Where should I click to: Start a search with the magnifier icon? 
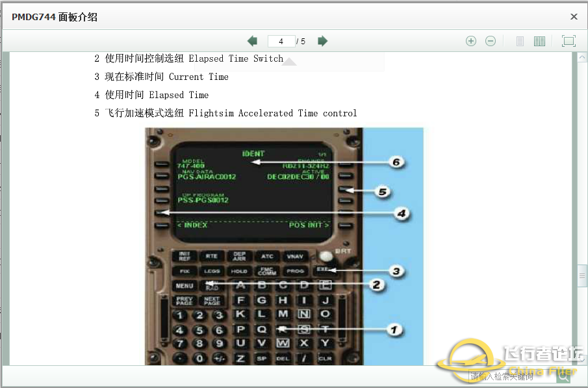click(x=563, y=376)
